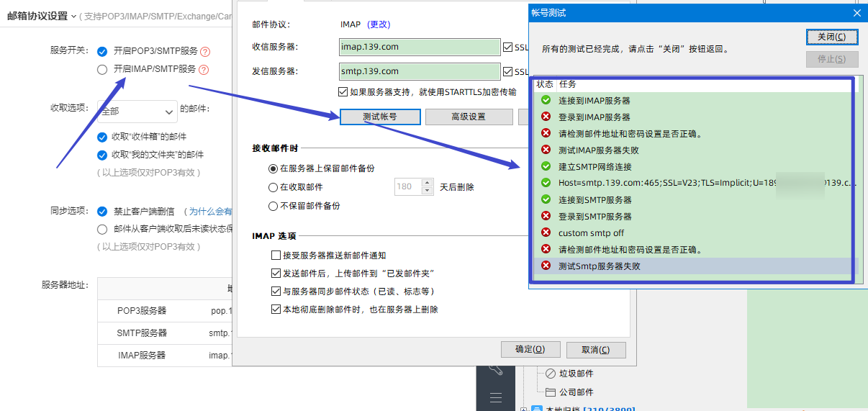The width and height of the screenshot is (868, 411).
Task: Click the IMAP服务器 table cell
Action: click(142, 356)
